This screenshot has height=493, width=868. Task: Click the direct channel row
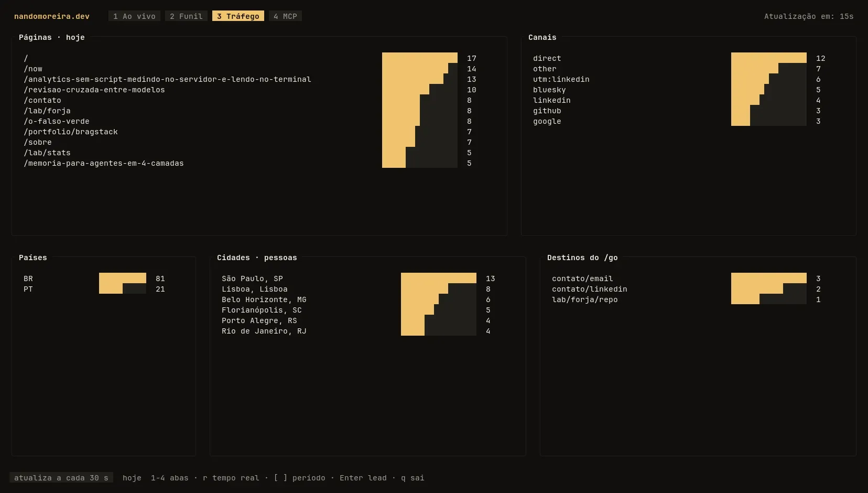coord(679,58)
